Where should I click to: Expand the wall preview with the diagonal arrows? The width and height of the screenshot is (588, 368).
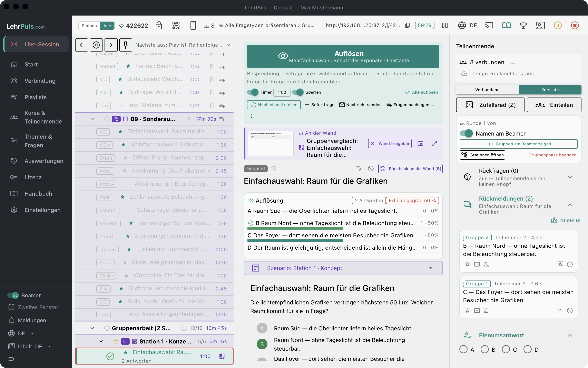434,144
